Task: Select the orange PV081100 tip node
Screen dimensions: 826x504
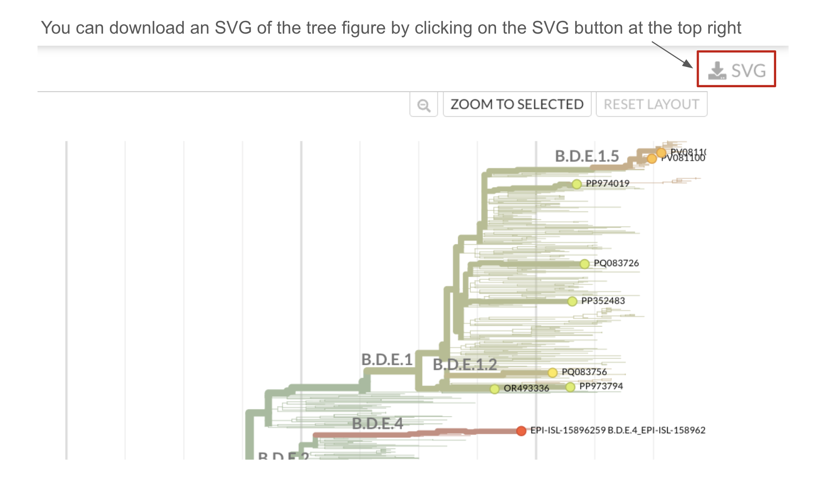Action: 652,159
